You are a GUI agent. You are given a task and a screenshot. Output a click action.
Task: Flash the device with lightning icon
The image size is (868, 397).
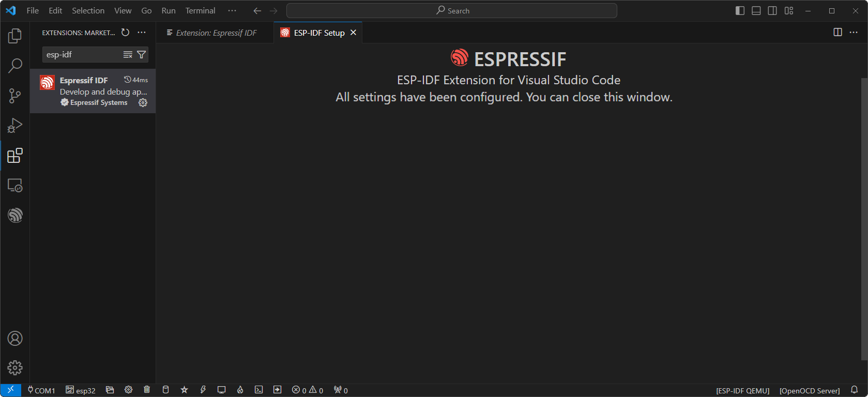tap(203, 390)
